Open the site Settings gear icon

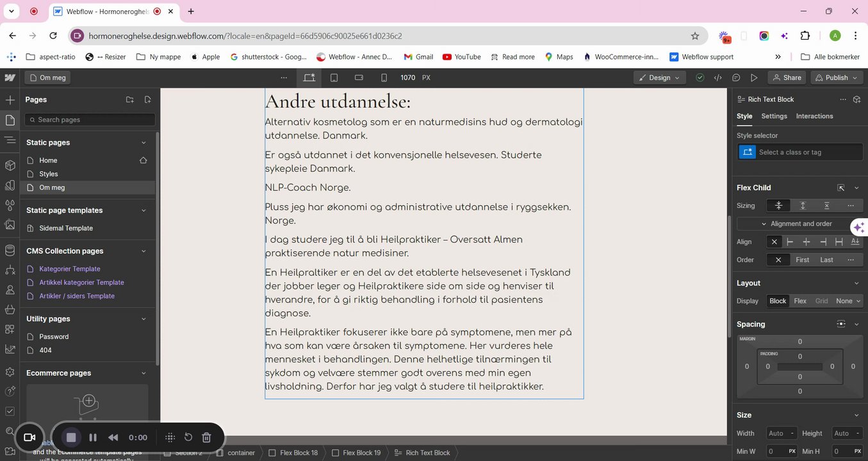[x=10, y=372]
